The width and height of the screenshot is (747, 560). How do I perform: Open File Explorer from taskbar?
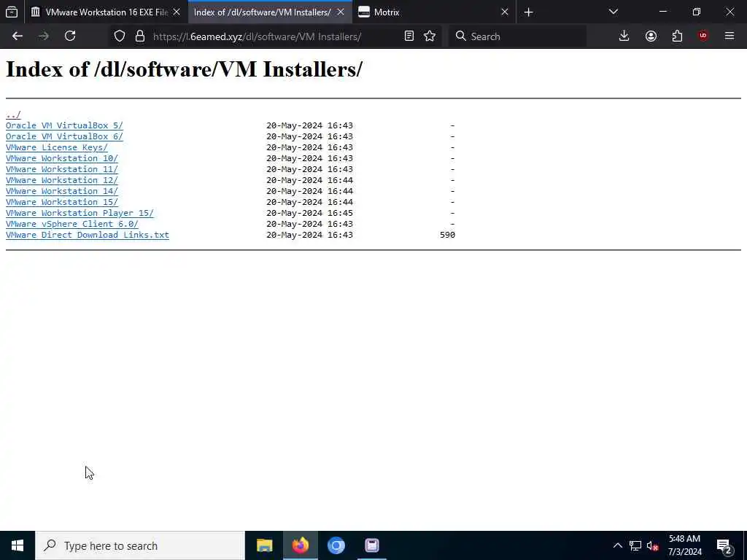264,545
